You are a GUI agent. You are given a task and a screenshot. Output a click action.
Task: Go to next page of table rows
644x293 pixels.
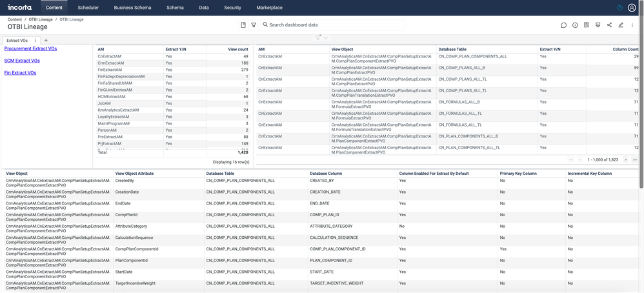point(625,159)
